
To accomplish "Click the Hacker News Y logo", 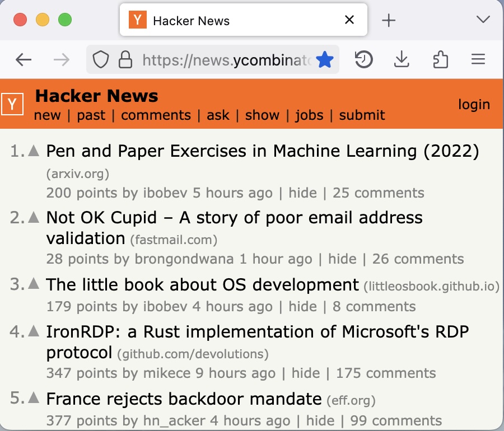I will tap(12, 104).
